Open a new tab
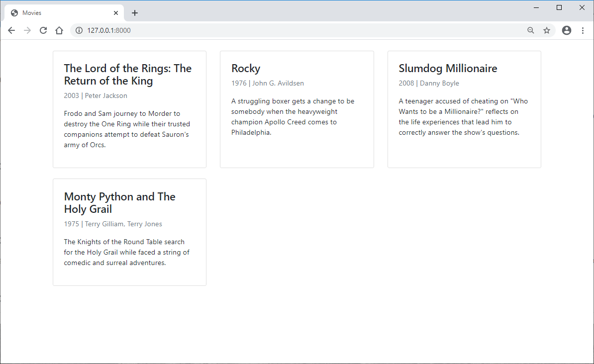 (134, 13)
